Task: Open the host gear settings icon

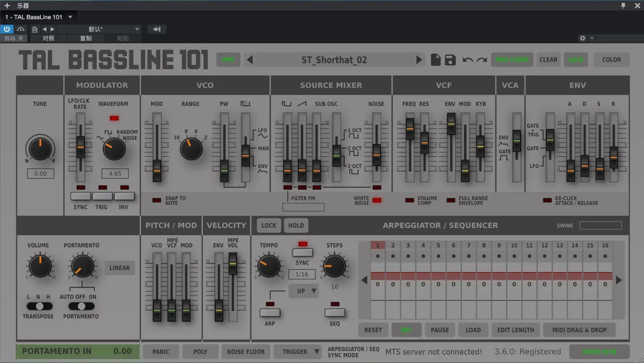Action: coord(583,38)
